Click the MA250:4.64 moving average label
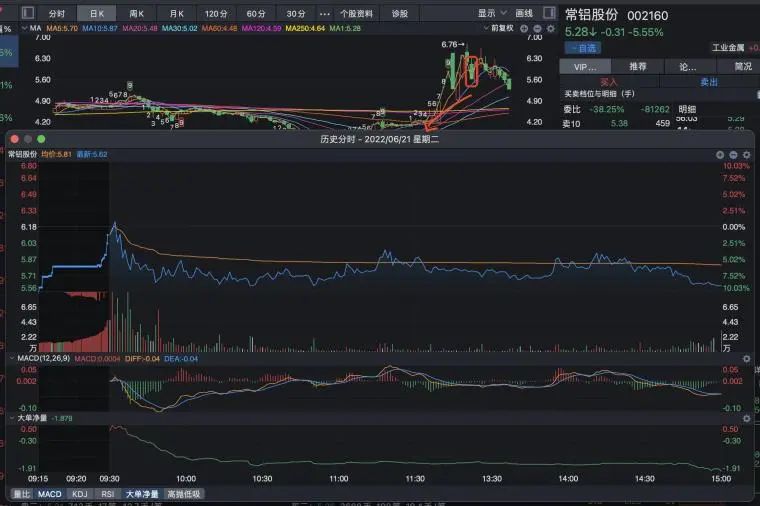The width and height of the screenshot is (760, 506). point(305,28)
